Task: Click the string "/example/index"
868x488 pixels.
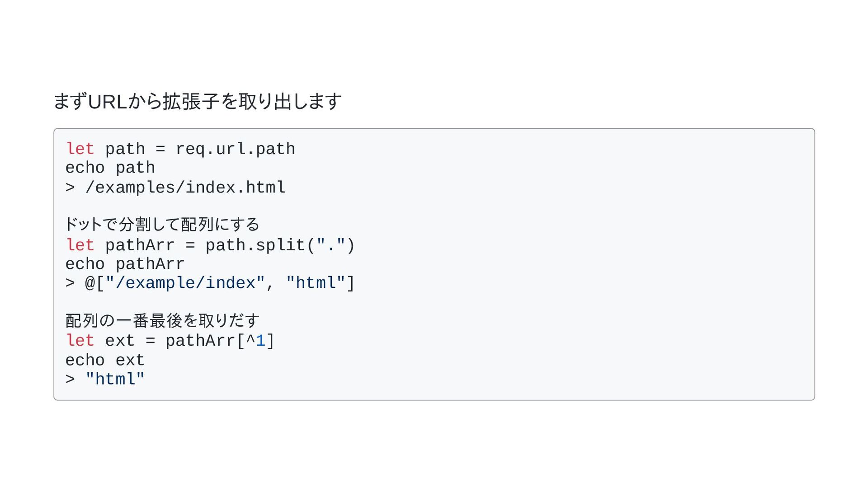Action: pos(185,283)
